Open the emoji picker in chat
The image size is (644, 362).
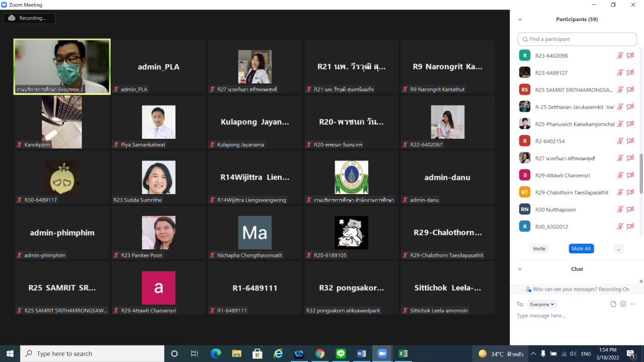click(623, 304)
